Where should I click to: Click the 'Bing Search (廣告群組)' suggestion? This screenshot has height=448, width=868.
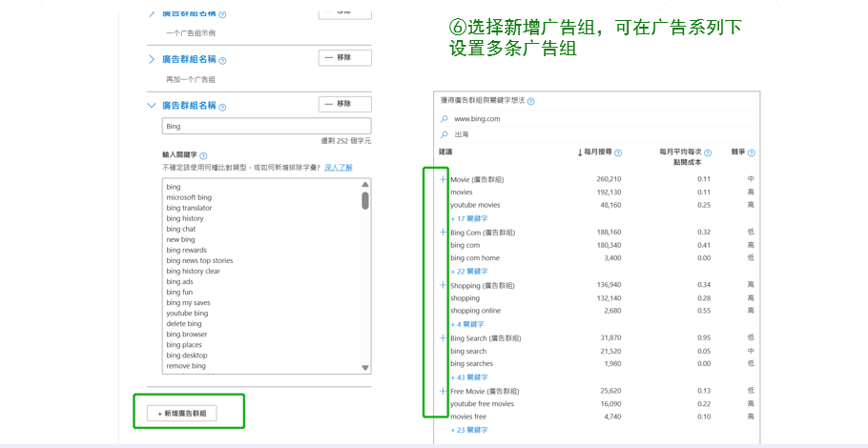pyautogui.click(x=486, y=338)
